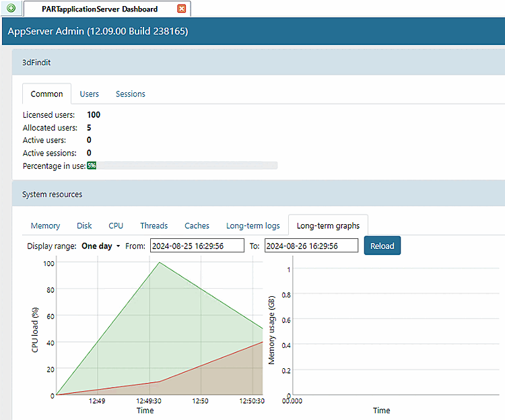This screenshot has width=505, height=420.
Task: Click the Active sessions label
Action: coord(50,153)
